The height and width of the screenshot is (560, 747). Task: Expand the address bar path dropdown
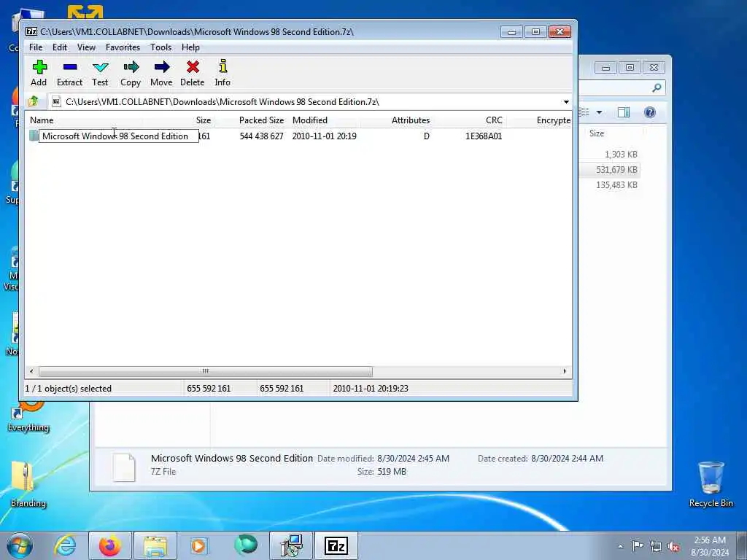[566, 102]
